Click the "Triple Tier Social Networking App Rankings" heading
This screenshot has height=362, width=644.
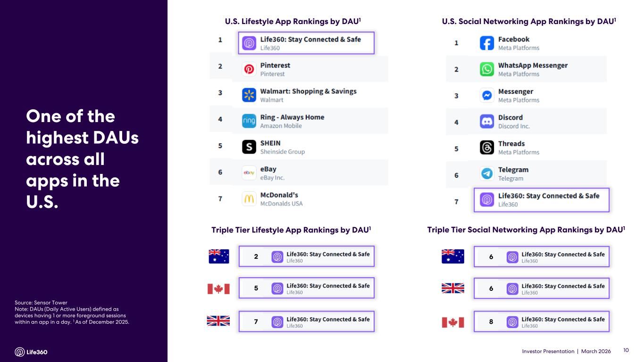pyautogui.click(x=526, y=230)
